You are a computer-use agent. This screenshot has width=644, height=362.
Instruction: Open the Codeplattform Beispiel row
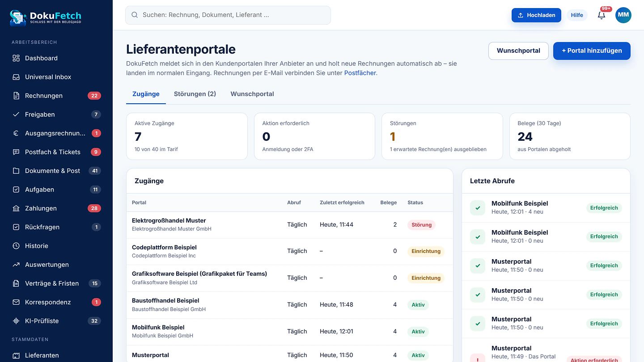point(290,251)
